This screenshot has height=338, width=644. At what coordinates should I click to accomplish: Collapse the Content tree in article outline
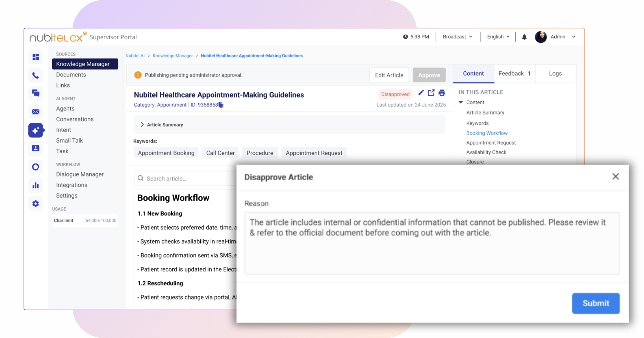point(461,102)
